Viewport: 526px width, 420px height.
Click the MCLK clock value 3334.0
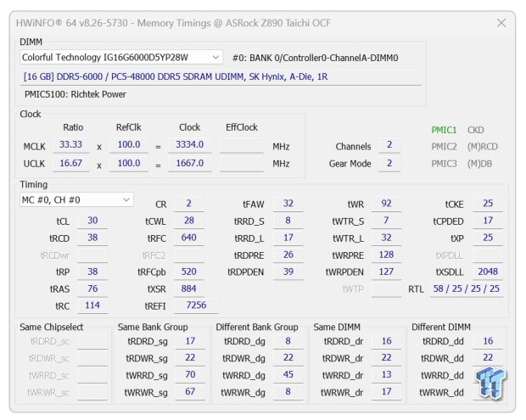point(190,145)
